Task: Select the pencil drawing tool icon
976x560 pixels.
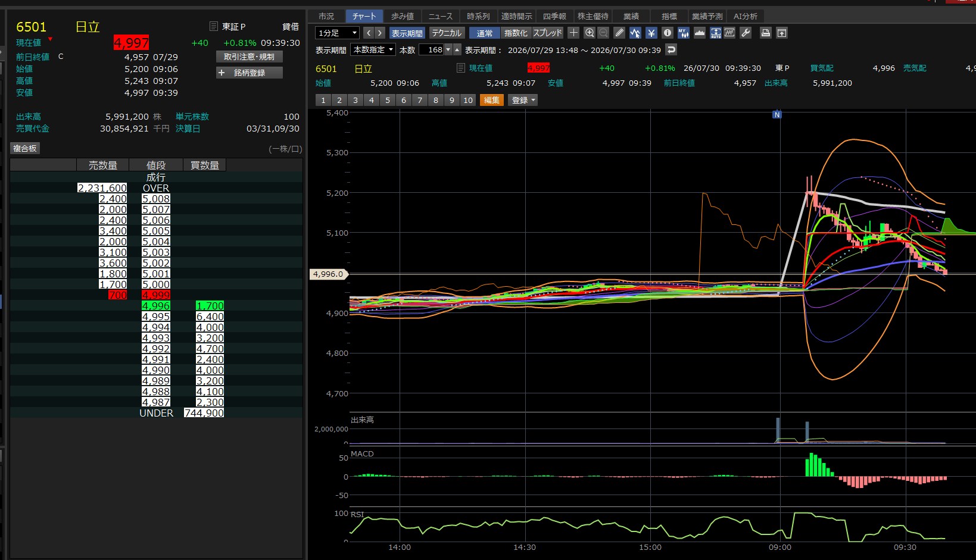Action: (x=619, y=33)
